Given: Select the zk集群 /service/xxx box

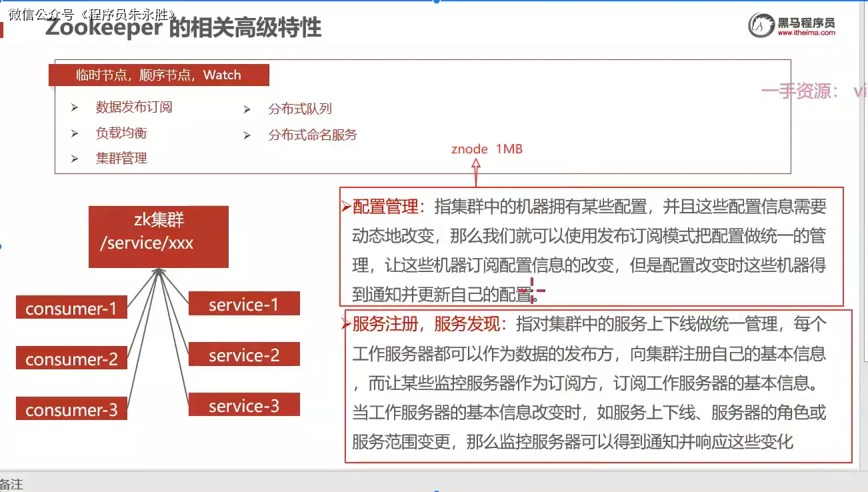Looking at the screenshot, I should (158, 237).
